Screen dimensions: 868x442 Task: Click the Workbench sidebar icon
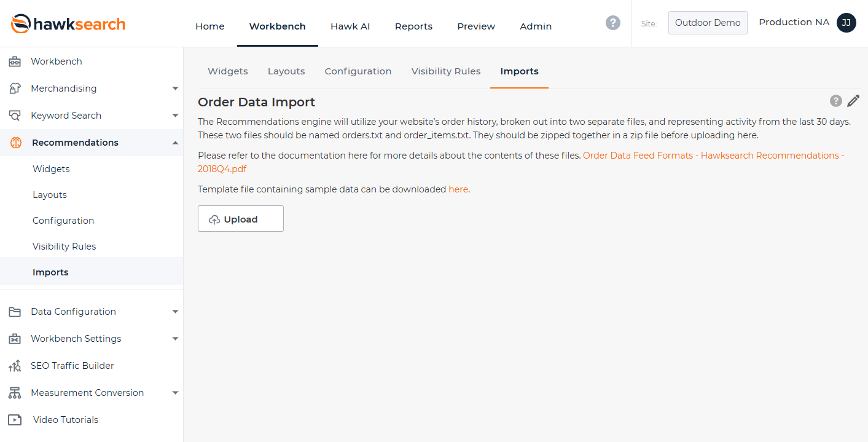[x=15, y=61]
